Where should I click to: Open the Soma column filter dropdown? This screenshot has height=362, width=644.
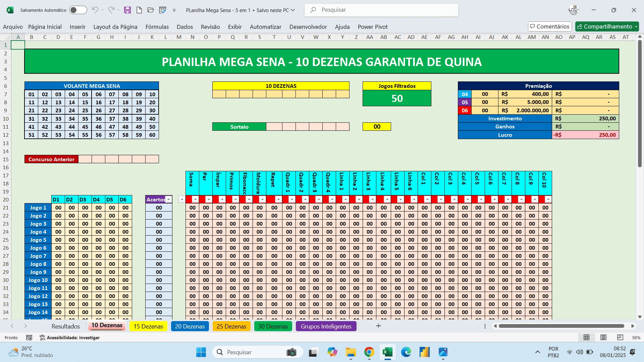click(x=195, y=199)
